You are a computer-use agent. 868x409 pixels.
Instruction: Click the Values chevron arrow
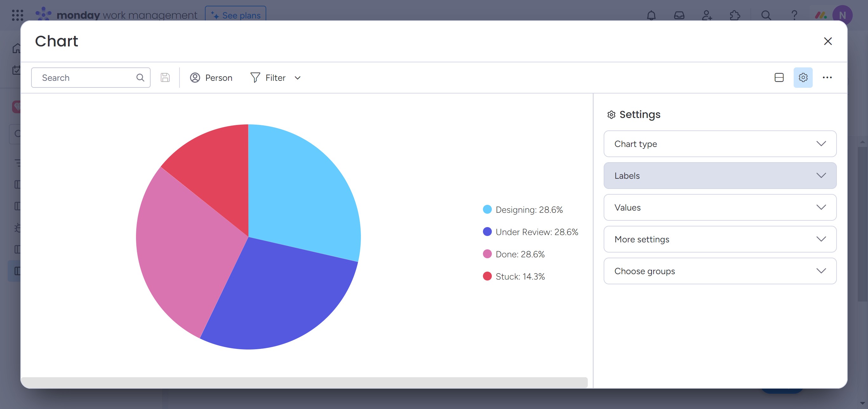point(821,207)
